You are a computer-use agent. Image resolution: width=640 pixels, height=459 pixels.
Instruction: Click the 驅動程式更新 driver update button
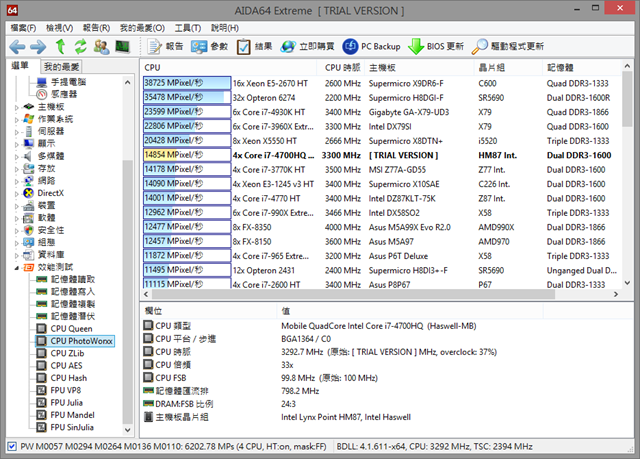pos(507,47)
